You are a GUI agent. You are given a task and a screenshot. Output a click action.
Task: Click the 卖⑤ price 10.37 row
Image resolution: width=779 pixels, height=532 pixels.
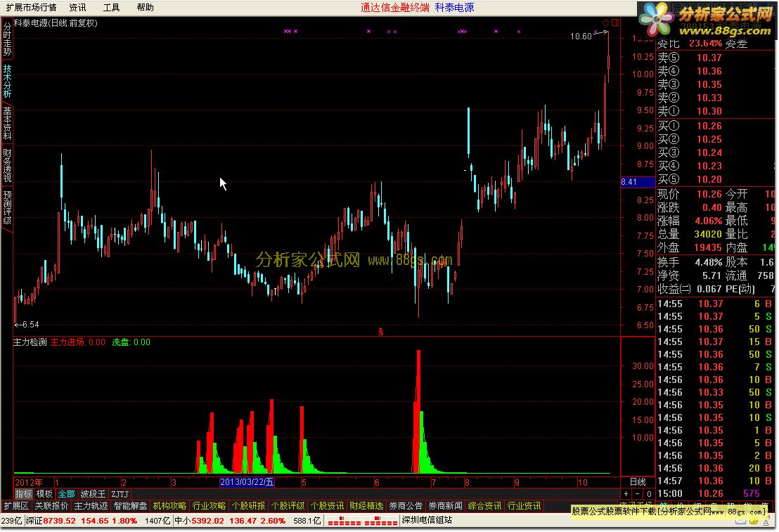tap(716, 58)
